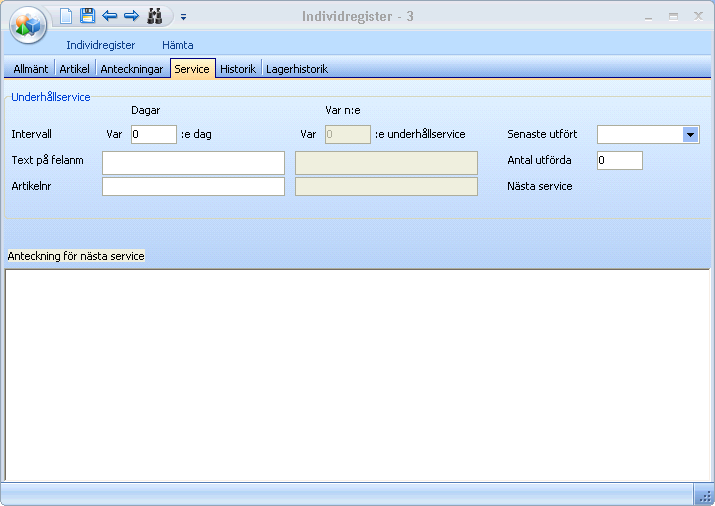This screenshot has width=715, height=506.
Task: Switch to the Allmänt tab
Action: pos(30,69)
